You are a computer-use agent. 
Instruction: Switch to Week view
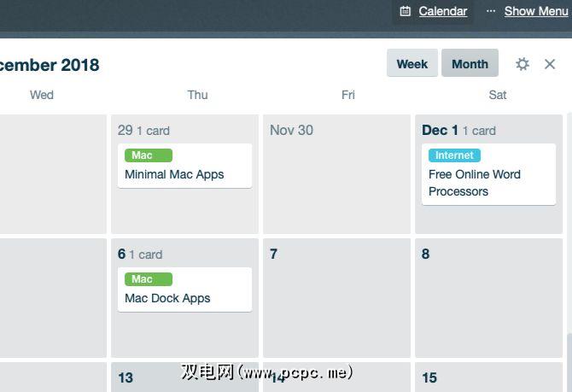point(412,64)
